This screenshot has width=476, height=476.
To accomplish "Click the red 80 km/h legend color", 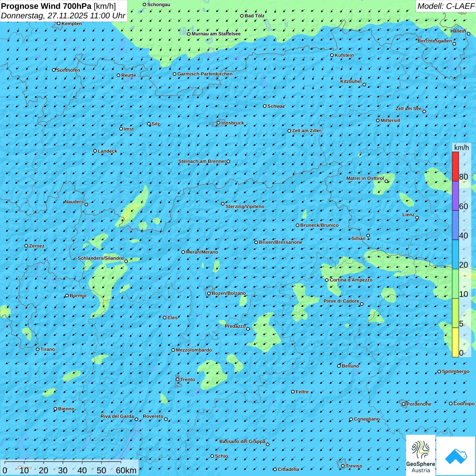I will point(455,166).
